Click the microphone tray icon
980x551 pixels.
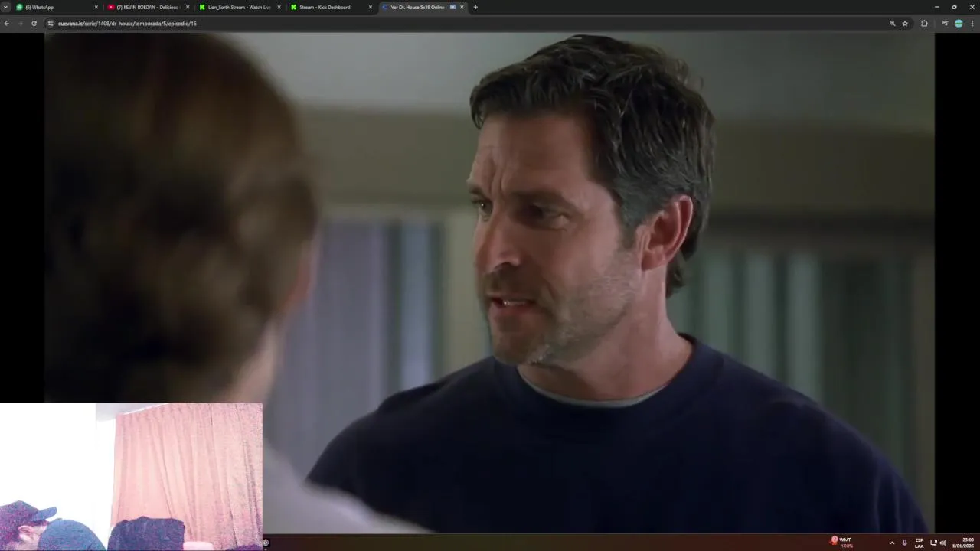(904, 543)
